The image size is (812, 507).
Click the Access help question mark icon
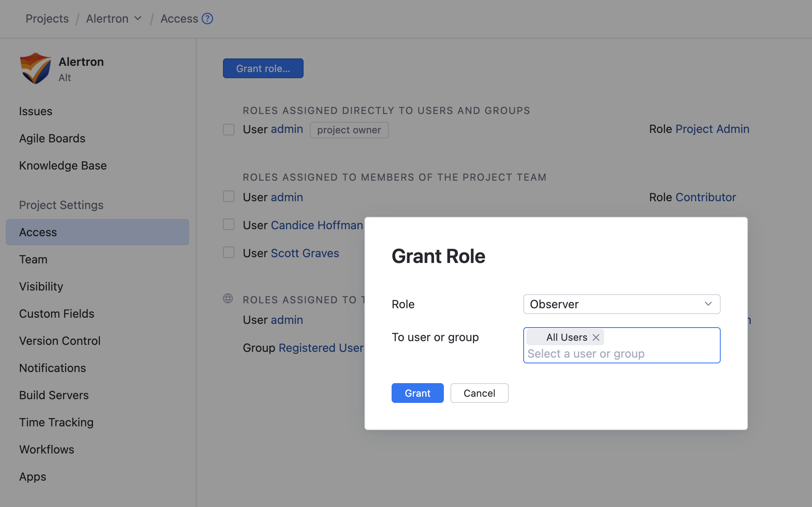point(207,19)
